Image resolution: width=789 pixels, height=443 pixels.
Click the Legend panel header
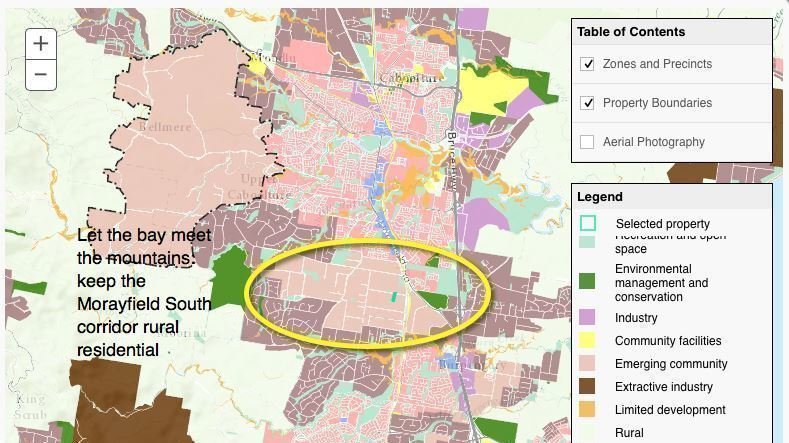tap(600, 197)
